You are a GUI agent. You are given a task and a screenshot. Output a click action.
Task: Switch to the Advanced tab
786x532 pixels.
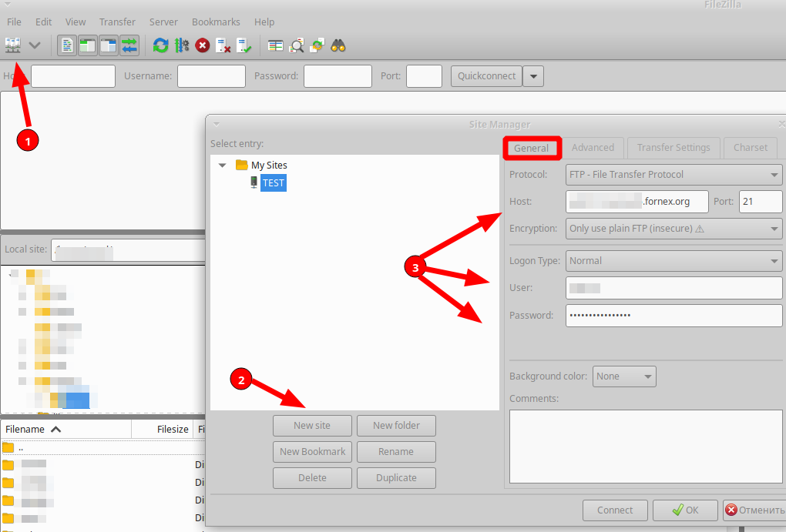point(593,148)
